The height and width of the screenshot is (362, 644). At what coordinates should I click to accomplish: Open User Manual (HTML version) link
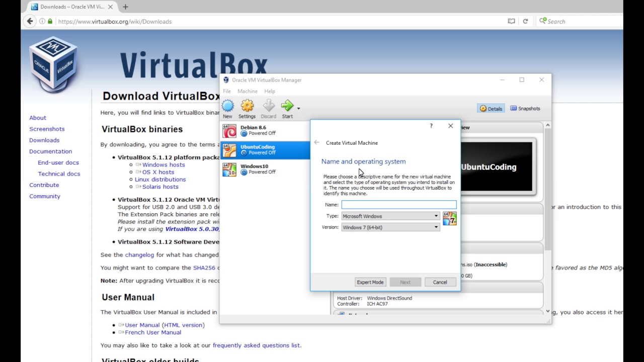pyautogui.click(x=165, y=325)
